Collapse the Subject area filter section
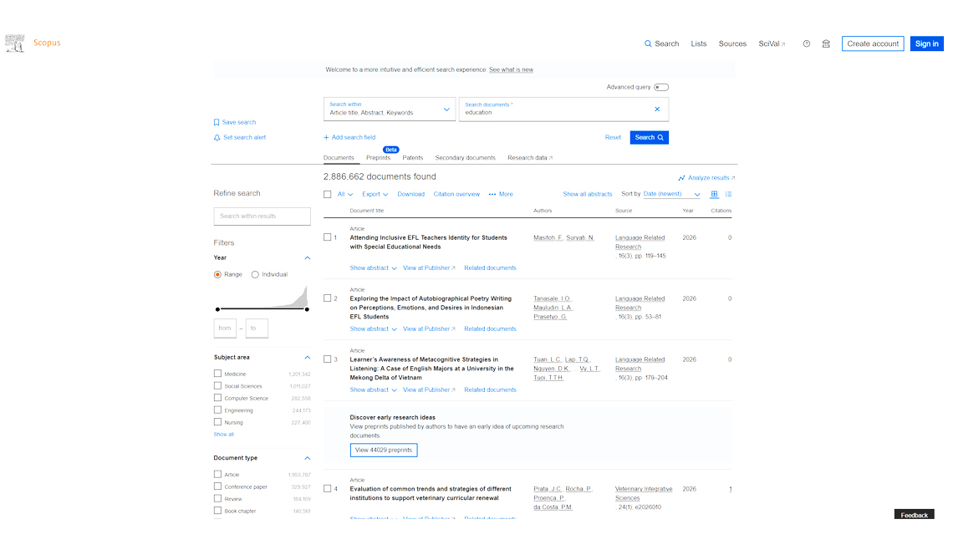This screenshot has width=953, height=560. [x=308, y=358]
